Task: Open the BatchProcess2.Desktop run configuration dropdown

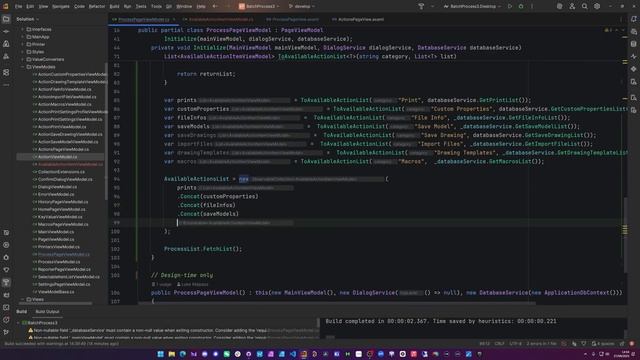Action: [472, 7]
